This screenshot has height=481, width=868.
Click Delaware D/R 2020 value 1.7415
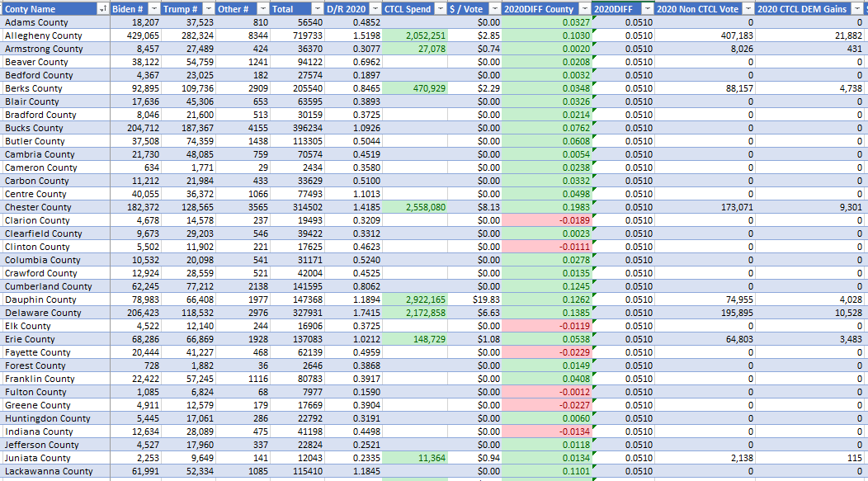[366, 313]
